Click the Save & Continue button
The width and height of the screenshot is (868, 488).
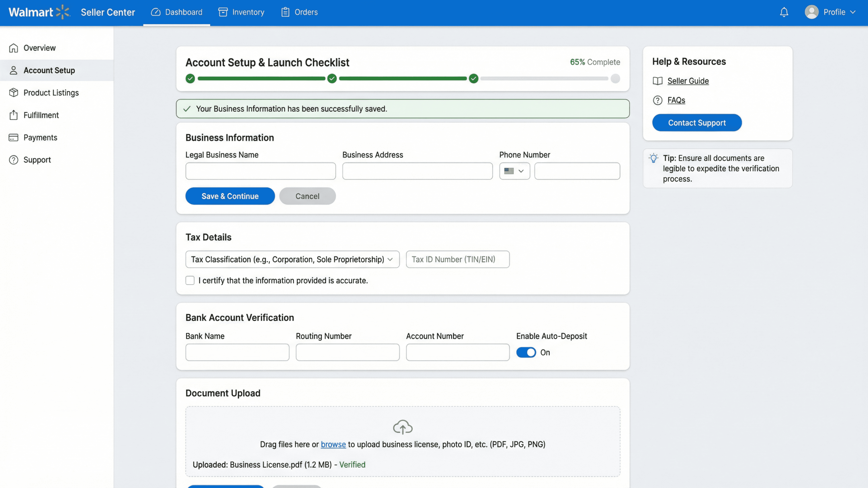tap(230, 196)
